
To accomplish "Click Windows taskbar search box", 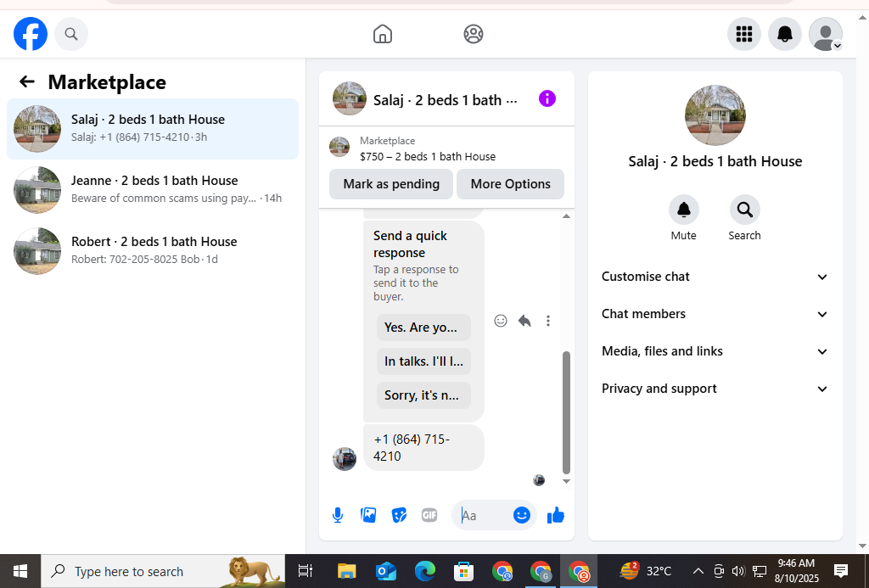I will click(x=164, y=571).
